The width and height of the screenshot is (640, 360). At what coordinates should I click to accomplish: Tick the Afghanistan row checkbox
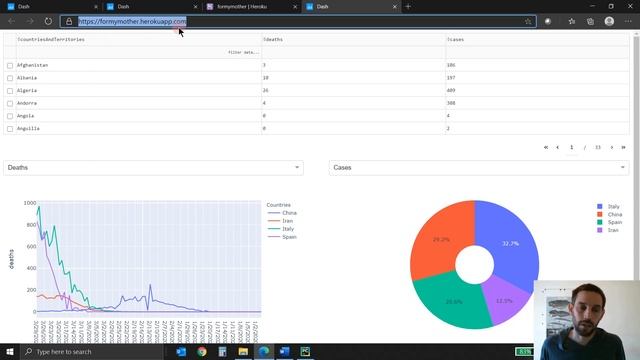10,65
